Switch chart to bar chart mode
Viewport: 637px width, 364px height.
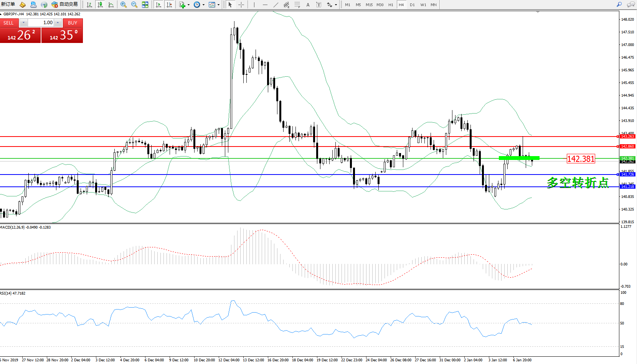(x=89, y=5)
